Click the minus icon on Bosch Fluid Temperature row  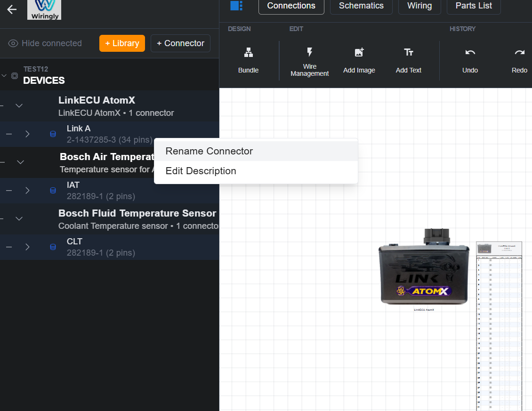[2, 218]
